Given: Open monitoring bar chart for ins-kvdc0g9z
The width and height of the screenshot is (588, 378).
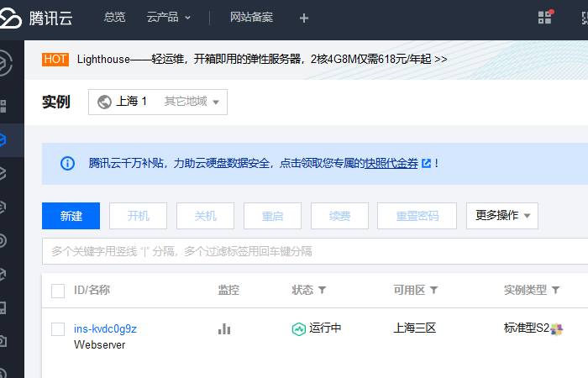Looking at the screenshot, I should [224, 329].
